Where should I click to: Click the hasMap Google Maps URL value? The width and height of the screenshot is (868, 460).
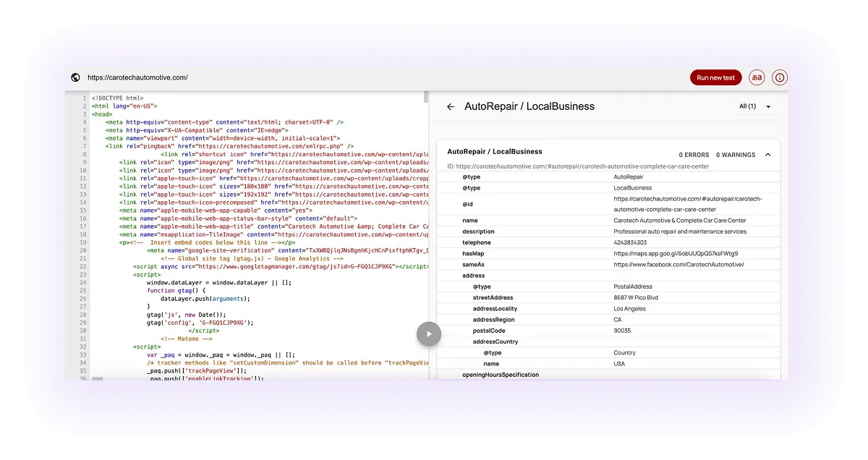676,254
